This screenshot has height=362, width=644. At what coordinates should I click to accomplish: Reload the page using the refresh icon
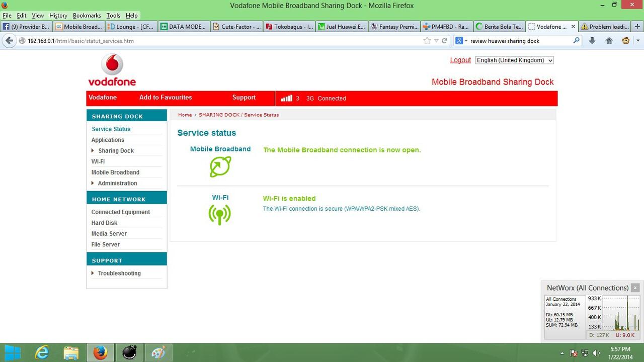pyautogui.click(x=444, y=41)
